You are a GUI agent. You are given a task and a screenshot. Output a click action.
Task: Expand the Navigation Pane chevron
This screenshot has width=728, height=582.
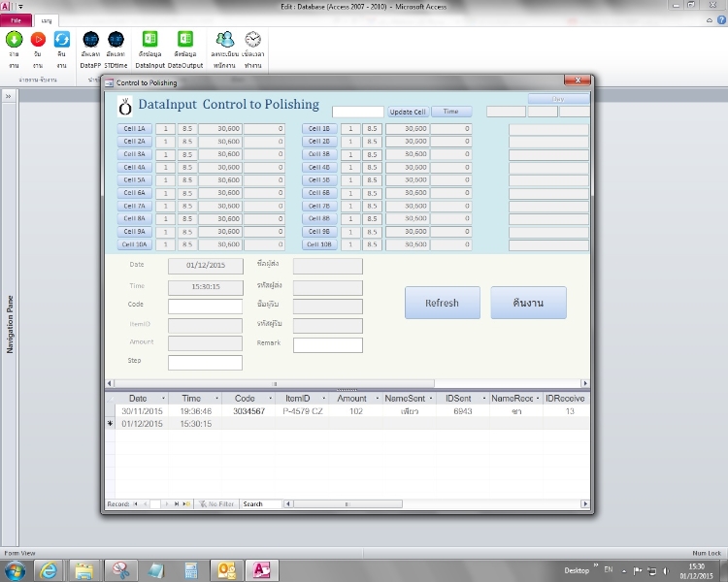pyautogui.click(x=8, y=97)
